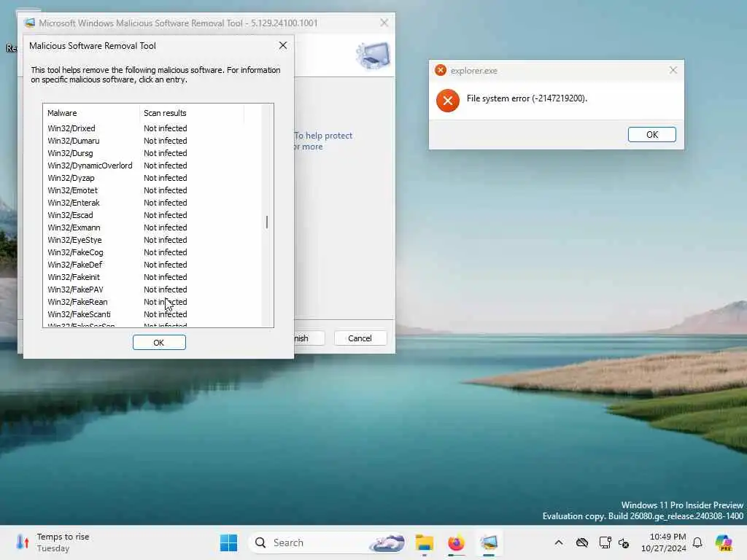Viewport: 747px width, 560px height.
Task: Select the Win32/FakeDef entry
Action: 75,265
